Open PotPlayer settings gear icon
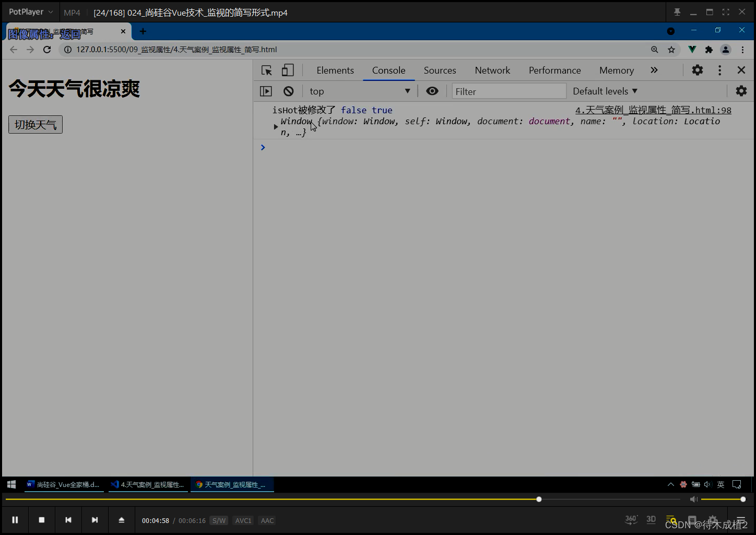Viewport: 756px width, 535px height. coord(713,520)
